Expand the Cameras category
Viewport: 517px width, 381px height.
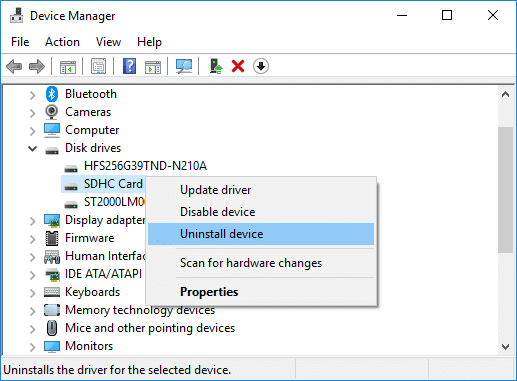tap(32, 113)
